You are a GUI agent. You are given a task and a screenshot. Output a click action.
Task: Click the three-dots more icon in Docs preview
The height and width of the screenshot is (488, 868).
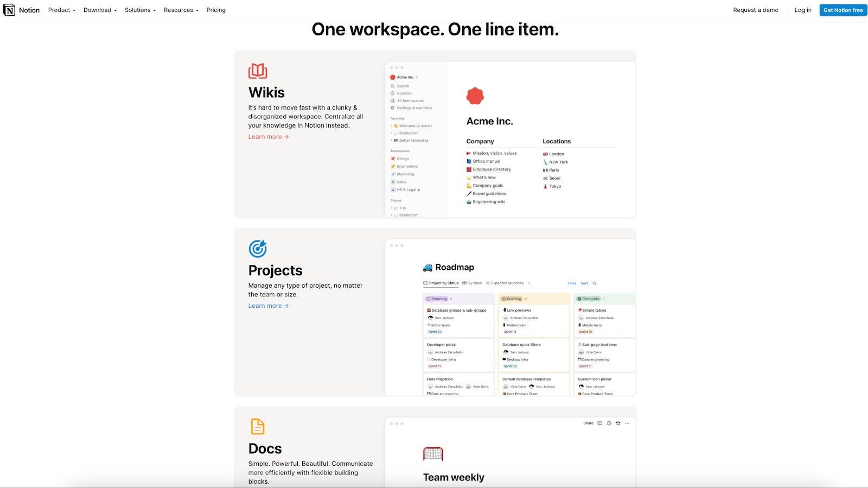627,423
